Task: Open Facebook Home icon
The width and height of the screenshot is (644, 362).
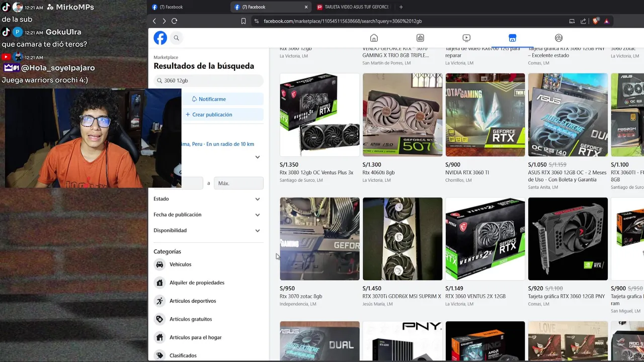Action: pos(374,38)
